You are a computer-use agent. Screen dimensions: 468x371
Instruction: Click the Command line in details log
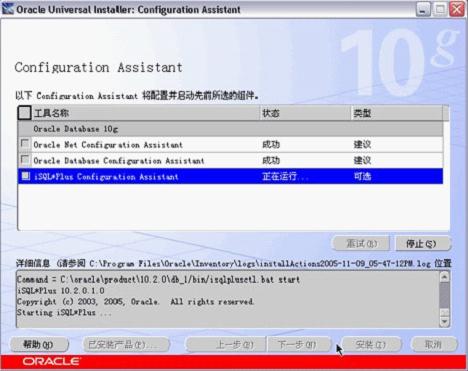[158, 279]
